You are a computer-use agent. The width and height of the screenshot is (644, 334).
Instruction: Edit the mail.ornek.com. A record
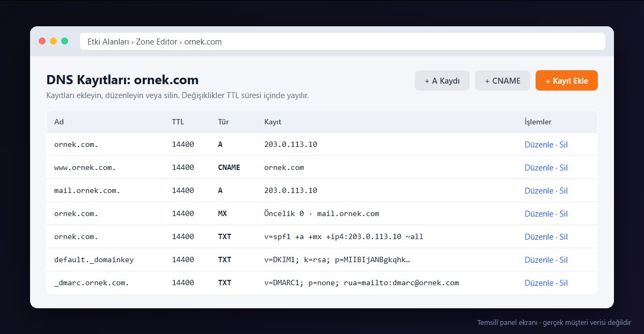539,191
